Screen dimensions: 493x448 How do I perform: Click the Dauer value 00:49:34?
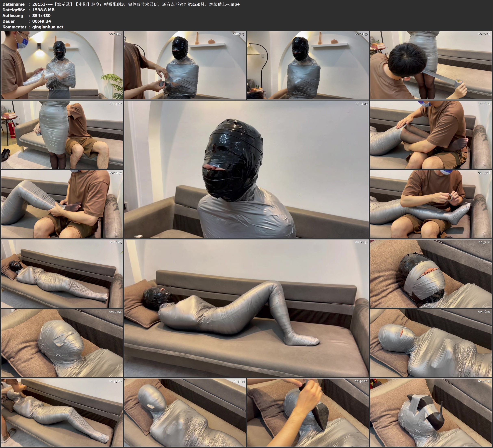42,21
